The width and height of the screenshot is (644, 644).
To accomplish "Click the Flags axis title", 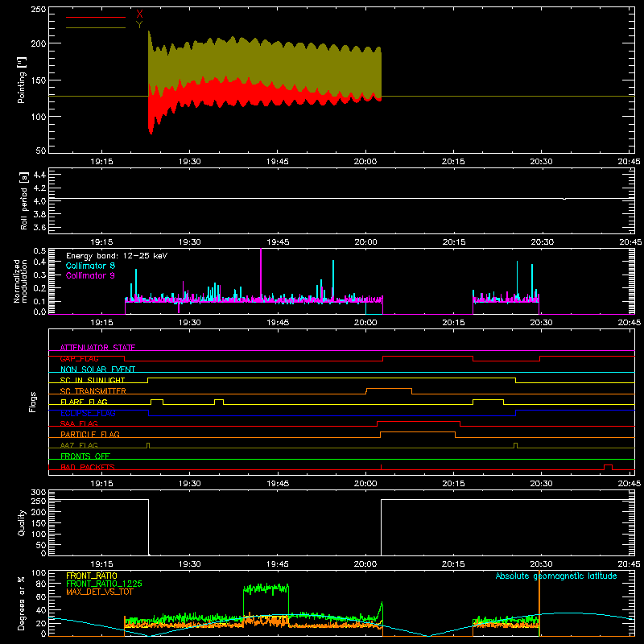I will pos(33,402).
